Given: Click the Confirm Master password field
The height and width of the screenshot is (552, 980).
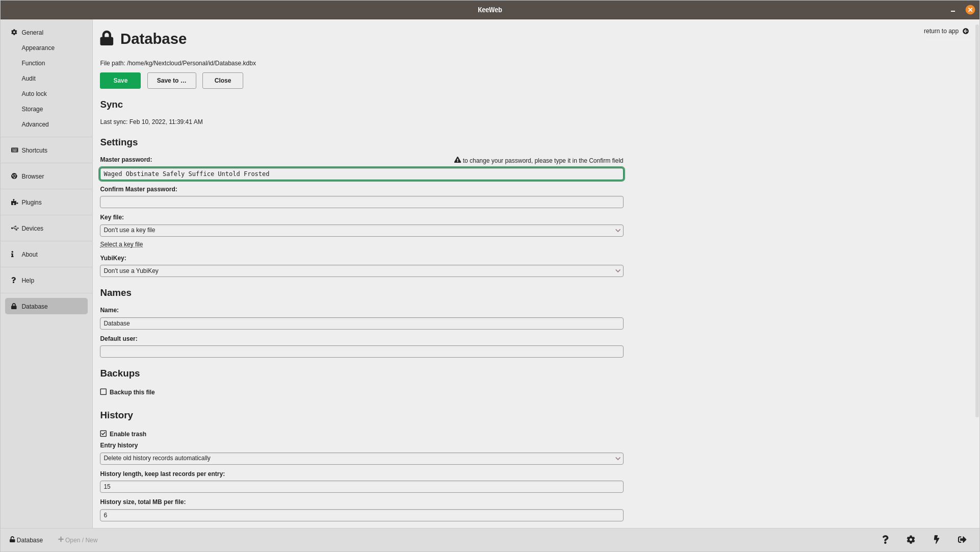Looking at the screenshot, I should click(362, 202).
